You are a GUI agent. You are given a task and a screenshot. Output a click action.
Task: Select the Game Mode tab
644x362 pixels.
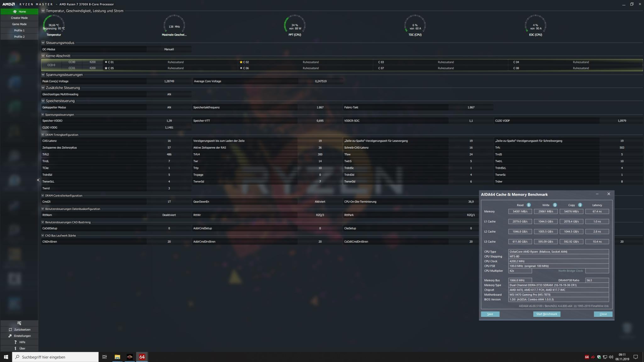(x=19, y=24)
